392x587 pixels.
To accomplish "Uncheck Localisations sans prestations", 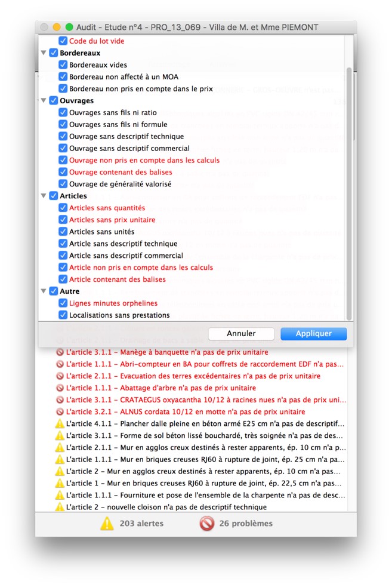I will pyautogui.click(x=63, y=315).
